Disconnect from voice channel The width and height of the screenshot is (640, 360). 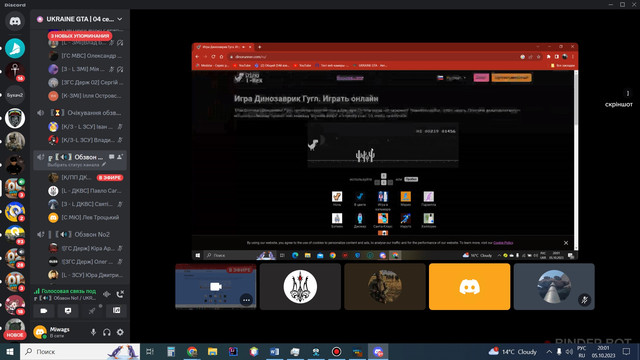point(120,294)
